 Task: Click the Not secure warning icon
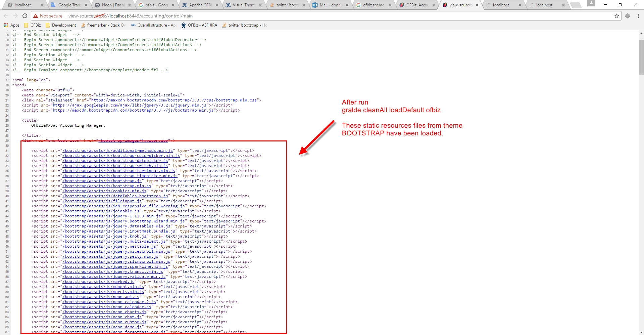click(36, 16)
